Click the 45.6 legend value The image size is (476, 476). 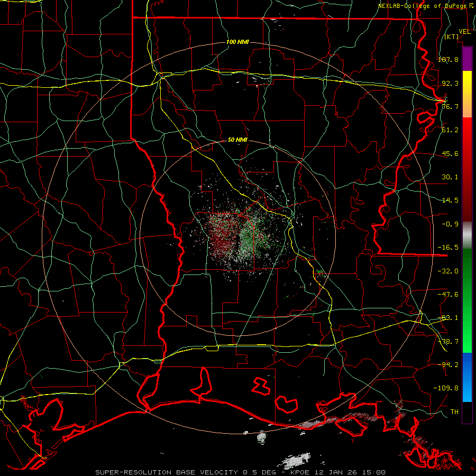[x=450, y=153]
